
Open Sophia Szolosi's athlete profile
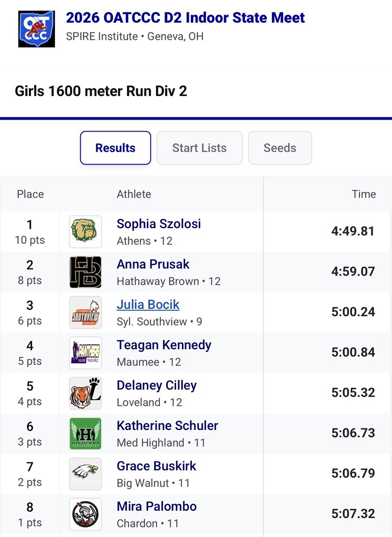tap(159, 223)
